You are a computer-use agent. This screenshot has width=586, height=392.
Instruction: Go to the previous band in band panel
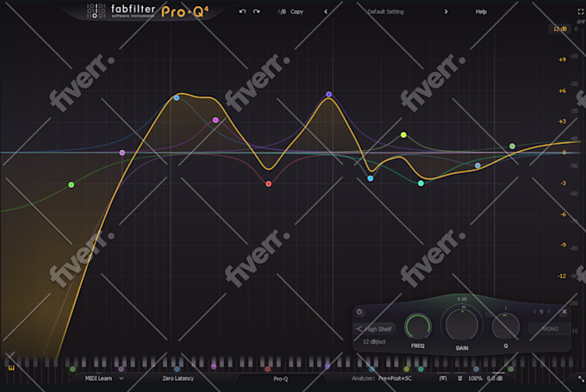click(x=534, y=312)
